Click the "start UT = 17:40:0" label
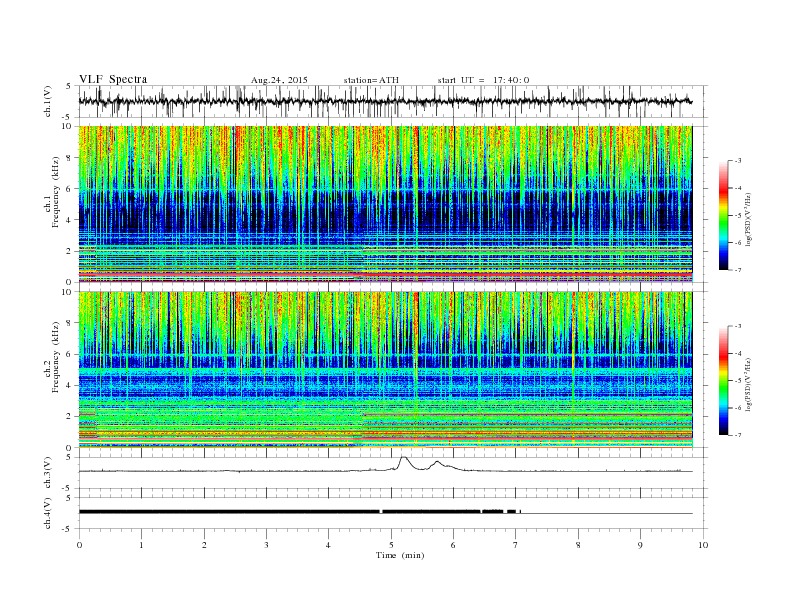The width and height of the screenshot is (792, 612). coord(483,80)
